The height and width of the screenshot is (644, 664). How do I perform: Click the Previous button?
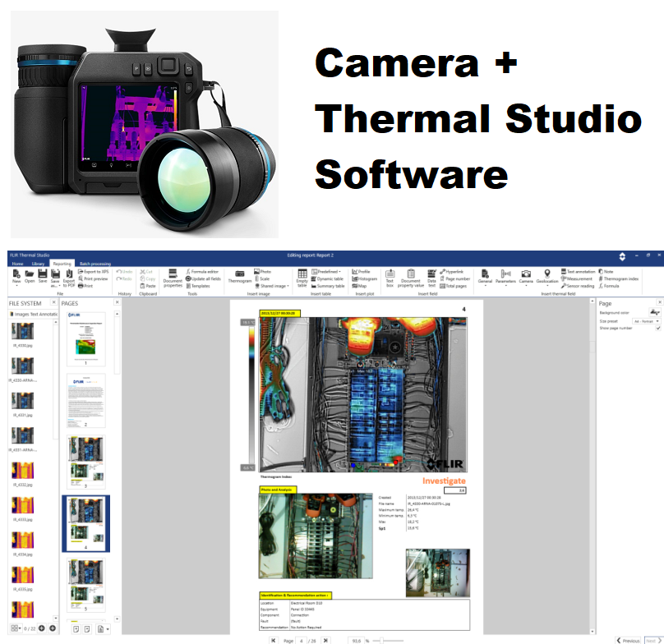629,641
